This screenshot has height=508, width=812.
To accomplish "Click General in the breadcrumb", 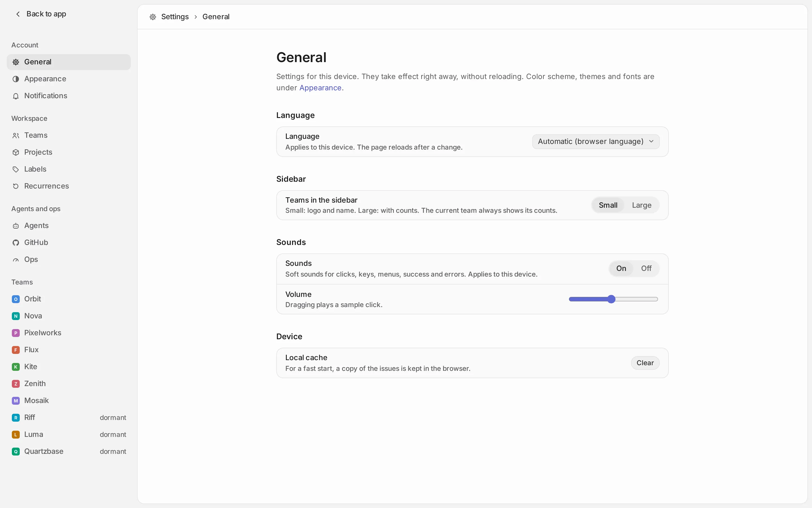I will 216,17.
